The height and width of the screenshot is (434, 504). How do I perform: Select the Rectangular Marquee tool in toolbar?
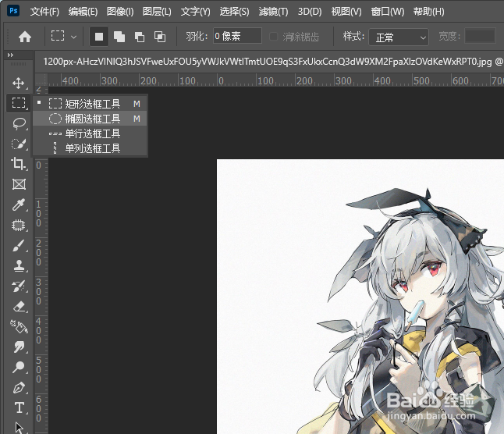19,103
